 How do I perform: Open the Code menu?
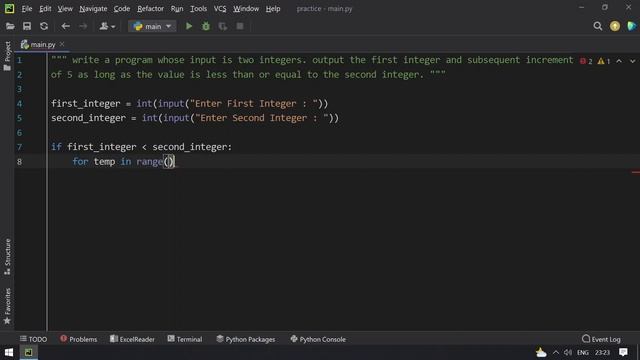122,9
